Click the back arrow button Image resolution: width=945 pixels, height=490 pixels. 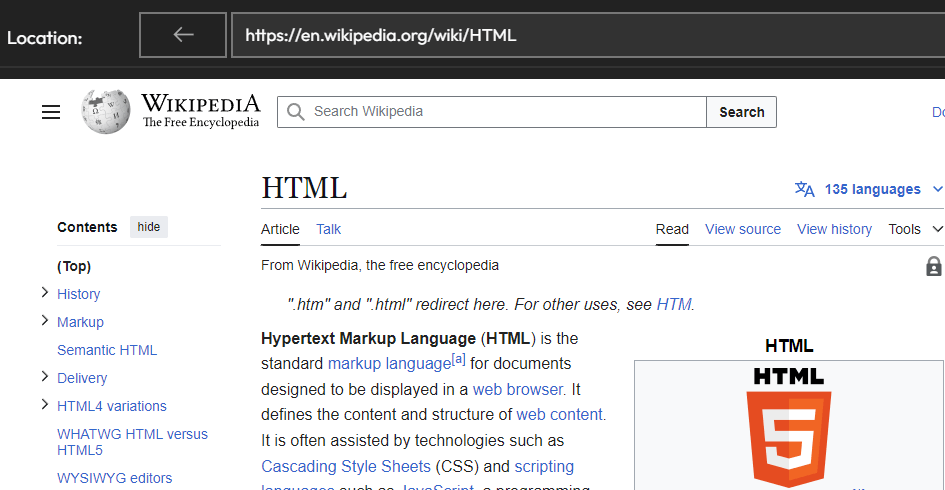183,35
